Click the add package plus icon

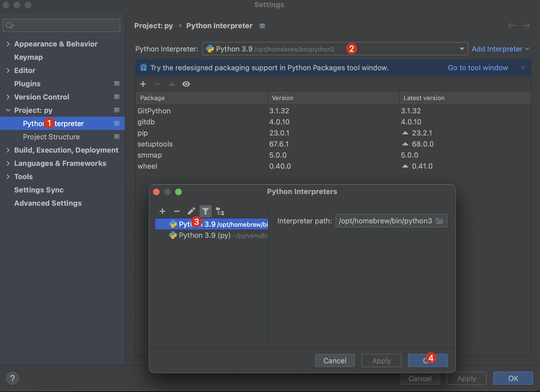(x=143, y=84)
